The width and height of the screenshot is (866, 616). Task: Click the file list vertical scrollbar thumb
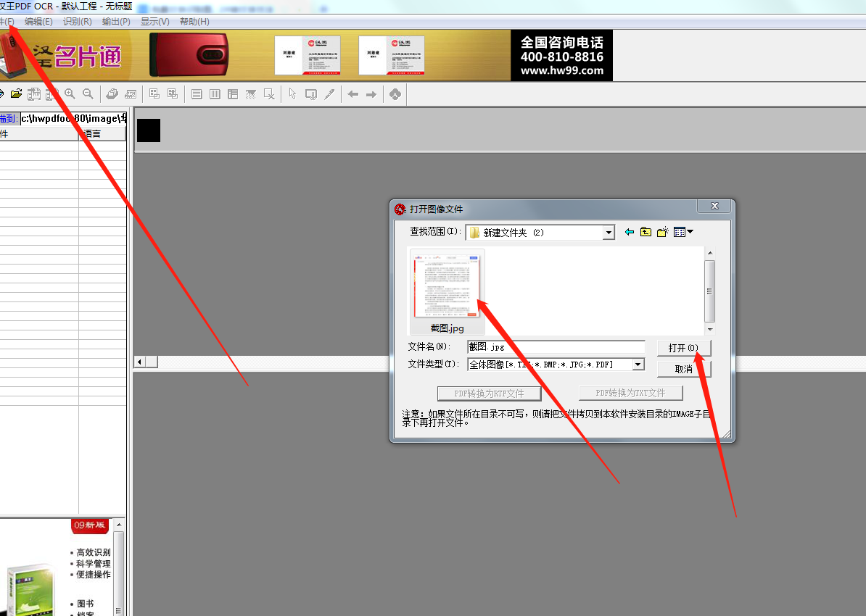tap(710, 291)
